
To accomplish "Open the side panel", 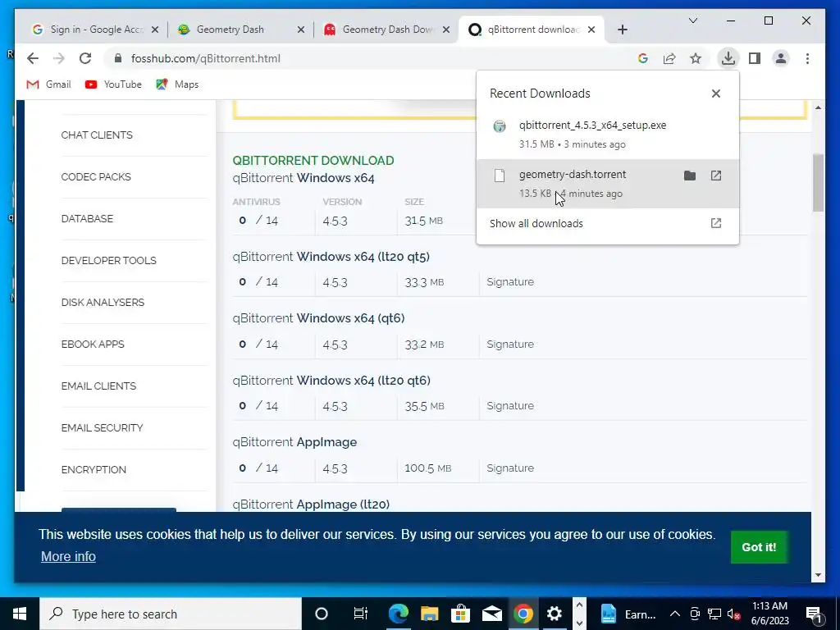I will (755, 58).
